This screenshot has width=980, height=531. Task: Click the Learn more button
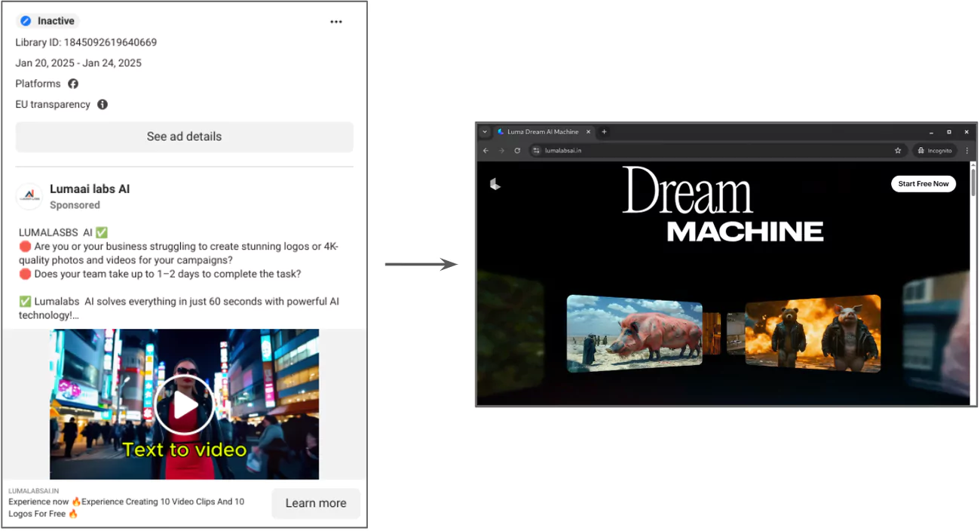(316, 503)
